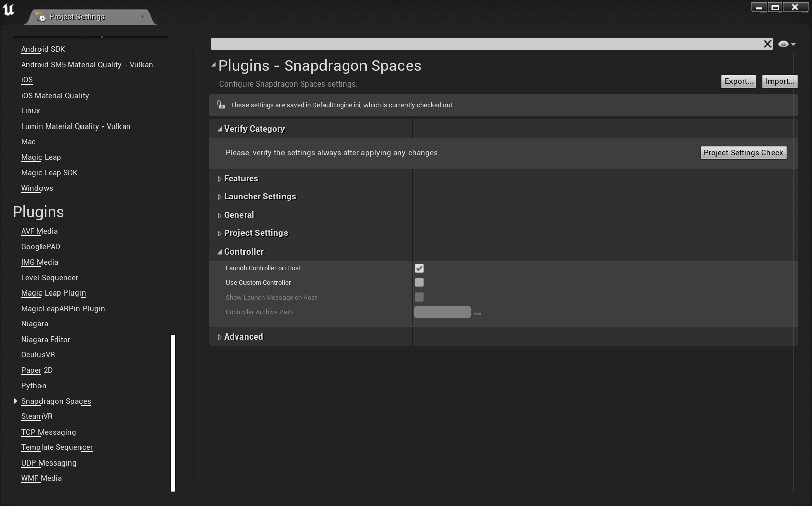
Task: Open SteamVR plugin settings
Action: point(36,416)
